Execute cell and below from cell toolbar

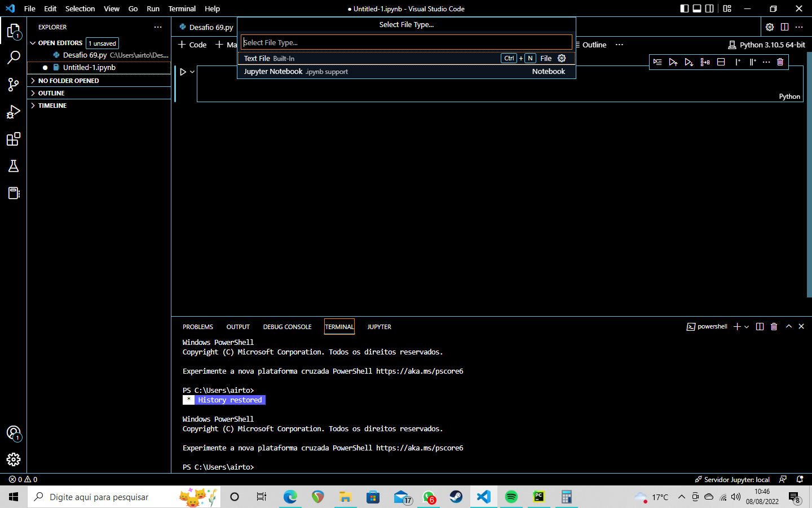point(689,62)
